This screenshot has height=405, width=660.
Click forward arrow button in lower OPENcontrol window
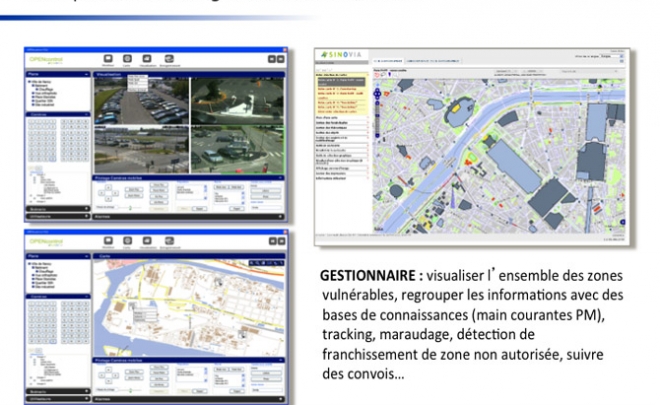(x=281, y=241)
